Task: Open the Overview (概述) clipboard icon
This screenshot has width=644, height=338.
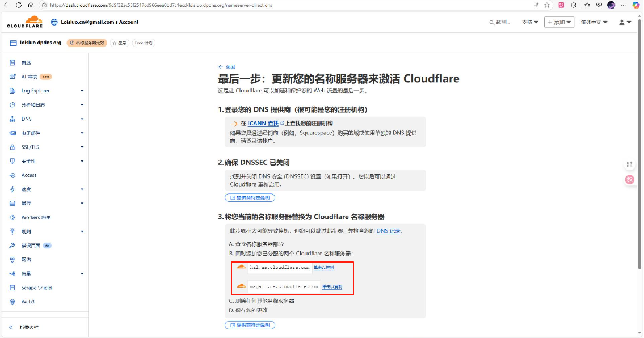Action: tap(12, 62)
